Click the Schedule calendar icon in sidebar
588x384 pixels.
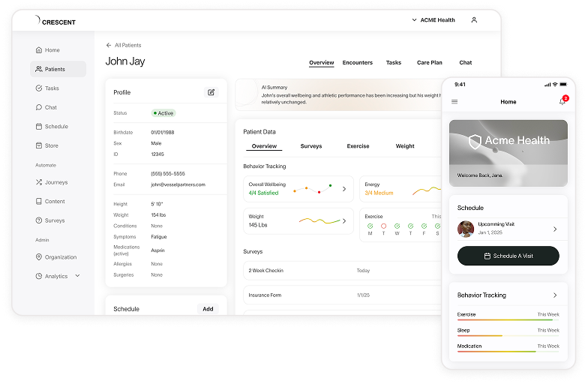pyautogui.click(x=39, y=127)
